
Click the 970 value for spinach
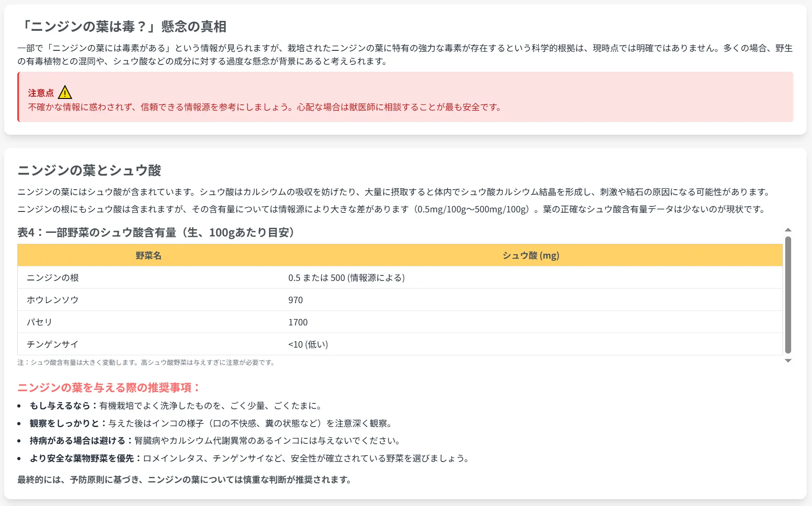coord(295,300)
